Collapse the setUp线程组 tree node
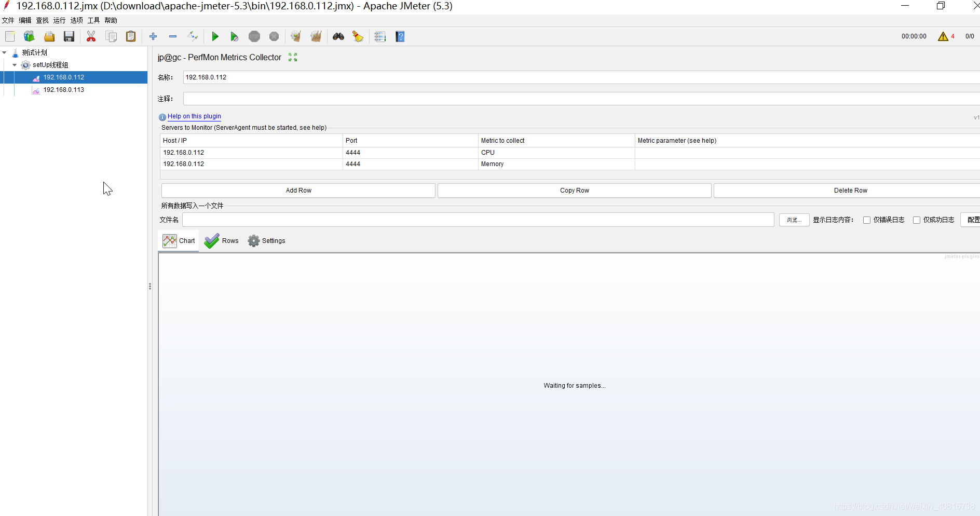 tap(15, 65)
